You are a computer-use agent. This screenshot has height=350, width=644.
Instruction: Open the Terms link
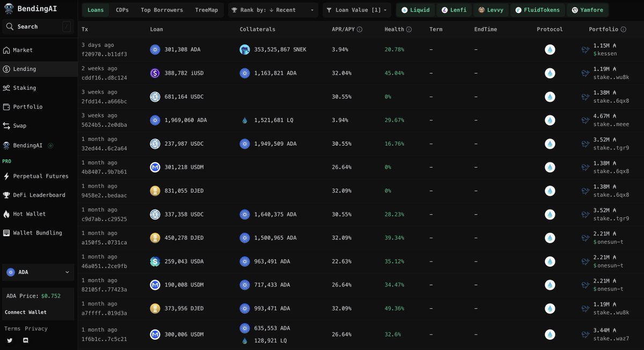point(12,329)
